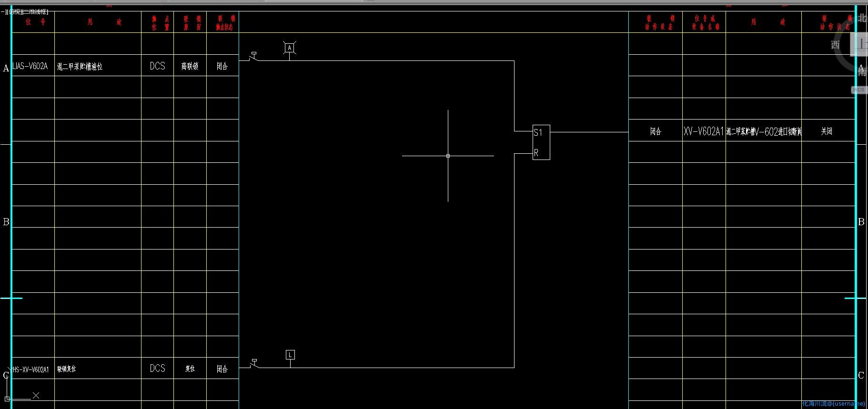
Task: Select the S1 set input label
Action: point(538,132)
